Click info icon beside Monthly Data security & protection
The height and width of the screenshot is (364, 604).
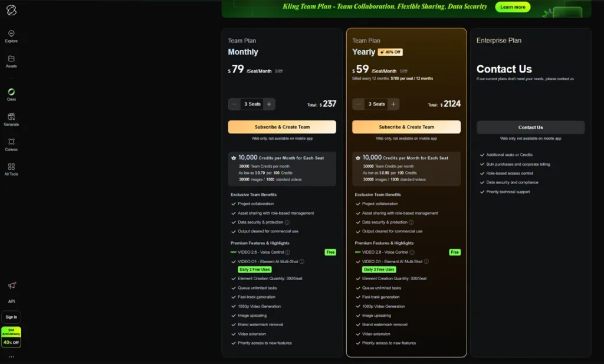pyautogui.click(x=287, y=222)
